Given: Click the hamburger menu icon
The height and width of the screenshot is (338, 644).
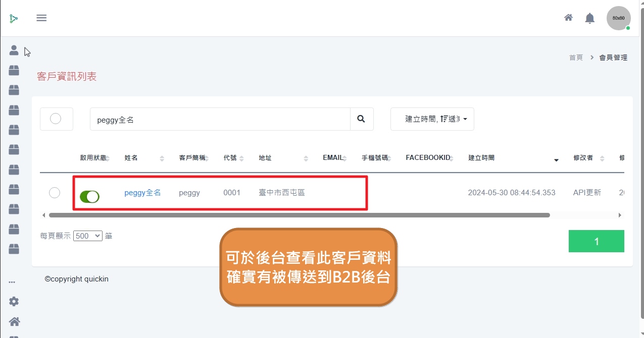Looking at the screenshot, I should click(41, 18).
